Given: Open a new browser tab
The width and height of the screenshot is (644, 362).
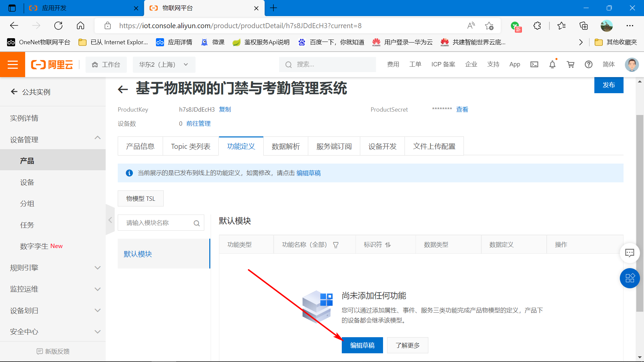Looking at the screenshot, I should coord(273,8).
